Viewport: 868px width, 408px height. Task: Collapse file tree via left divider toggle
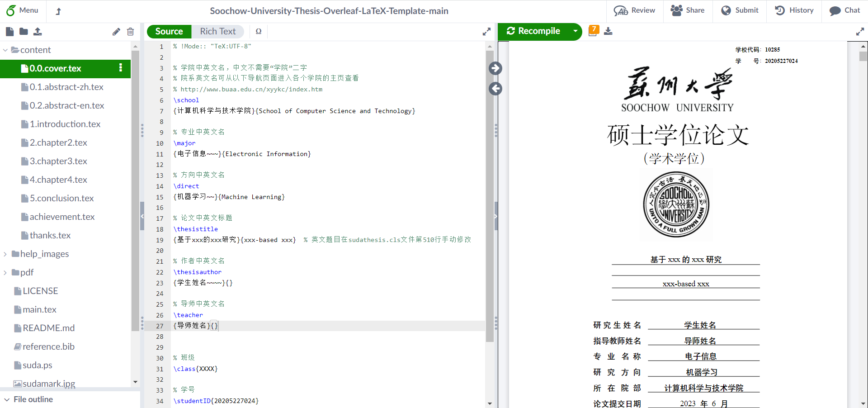point(142,216)
